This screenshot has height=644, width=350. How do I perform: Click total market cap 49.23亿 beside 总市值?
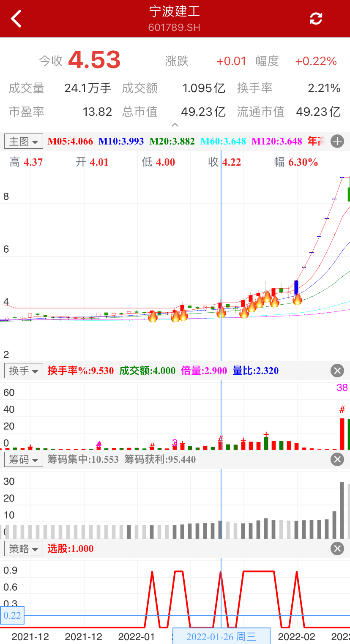tap(203, 112)
